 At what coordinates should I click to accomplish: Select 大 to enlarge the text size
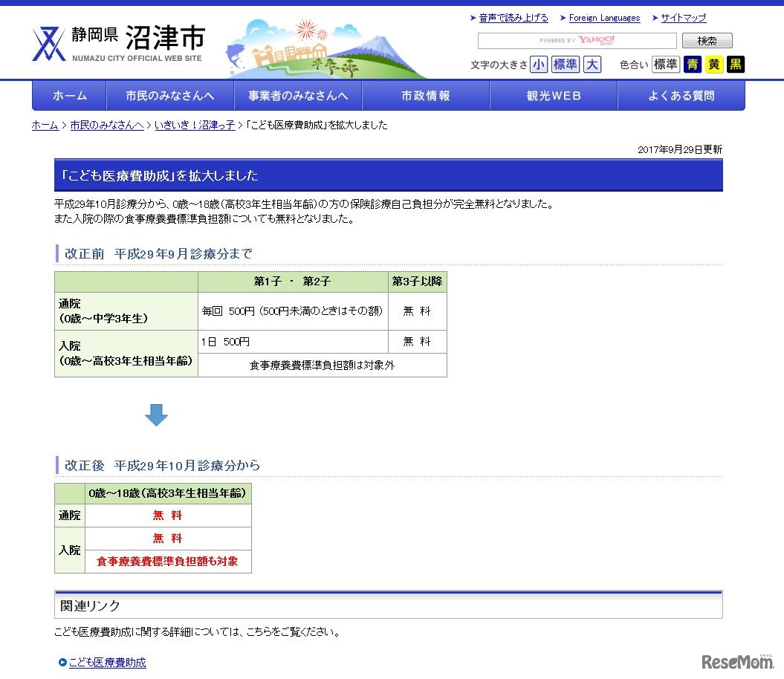592,65
